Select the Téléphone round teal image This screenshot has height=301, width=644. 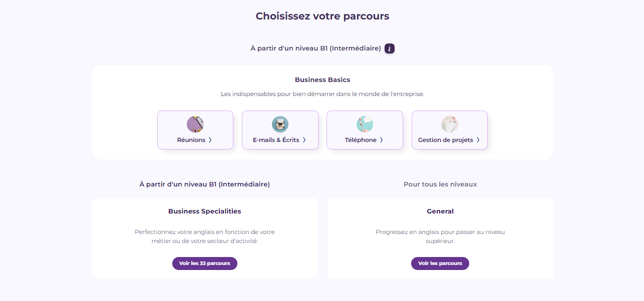click(365, 124)
